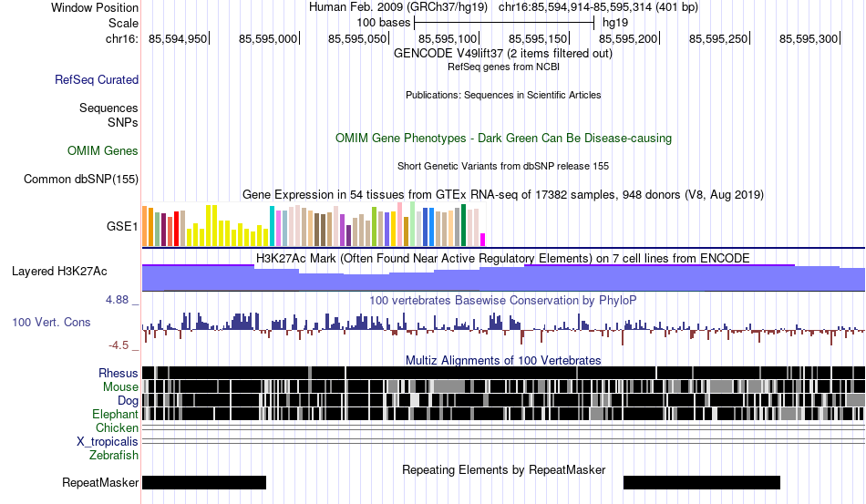866x504 pixels.
Task: Click the RepeatMasker track label
Action: 100,482
